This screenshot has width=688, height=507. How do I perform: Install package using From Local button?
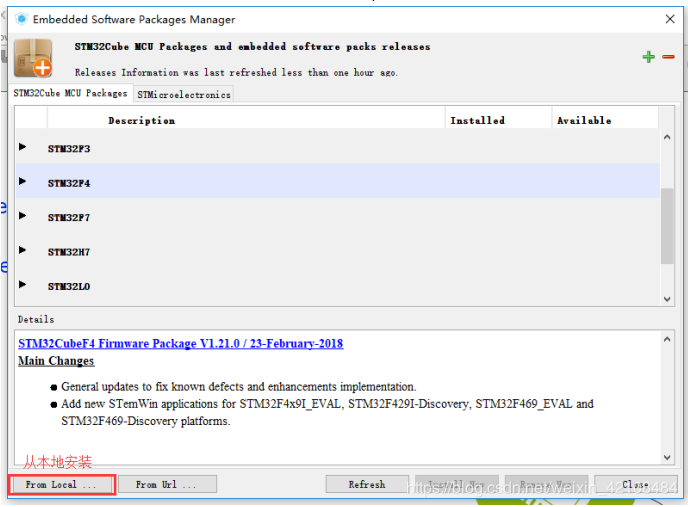click(x=61, y=485)
